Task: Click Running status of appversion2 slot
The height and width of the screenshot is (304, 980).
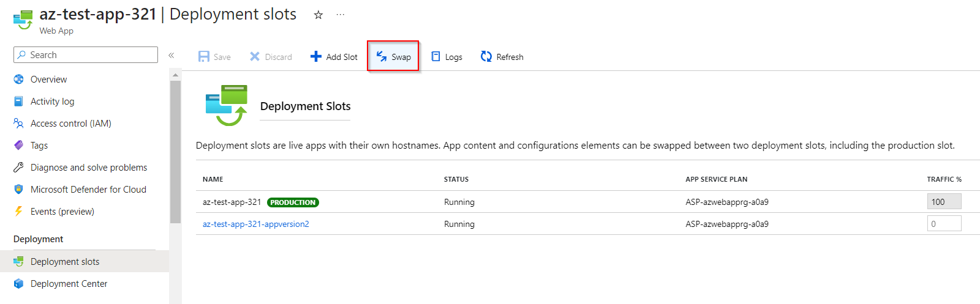Action: 459,224
